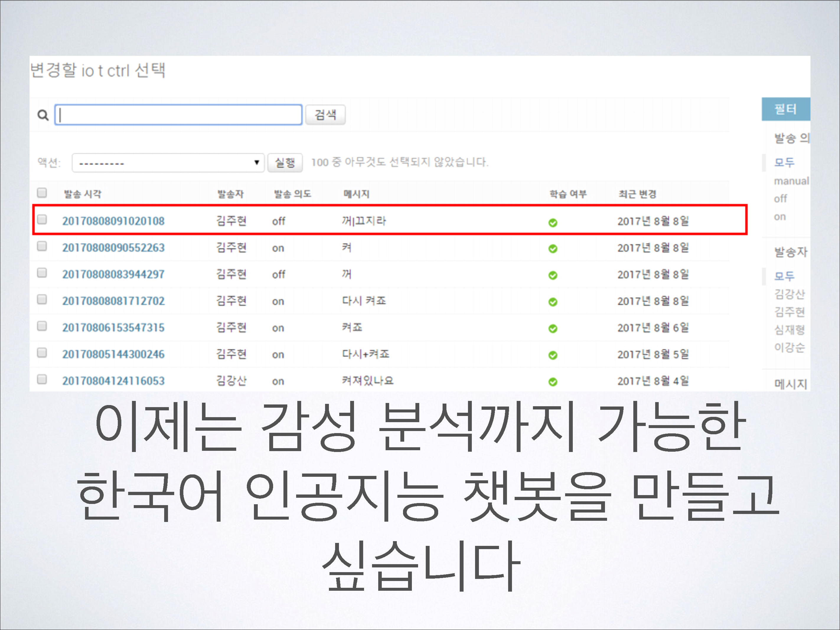Sort by 최근 변경 column header
This screenshot has width=840, height=630.
tap(637, 194)
